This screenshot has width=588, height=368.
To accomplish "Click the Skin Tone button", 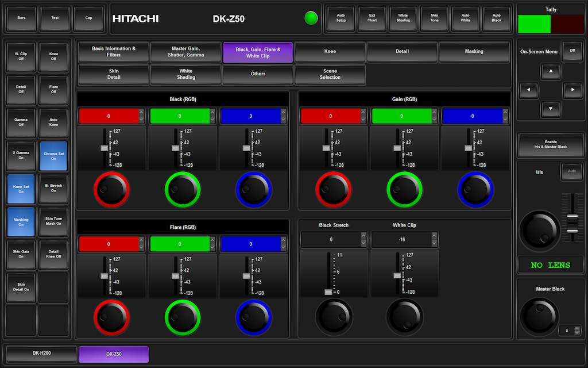I will tap(434, 18).
